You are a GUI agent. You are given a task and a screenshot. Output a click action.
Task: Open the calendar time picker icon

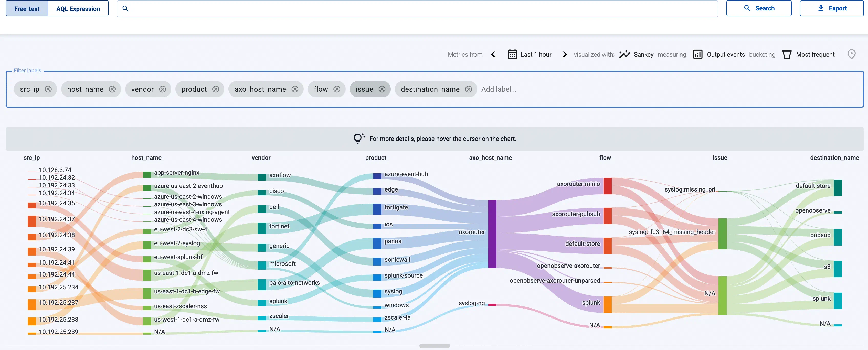click(512, 54)
